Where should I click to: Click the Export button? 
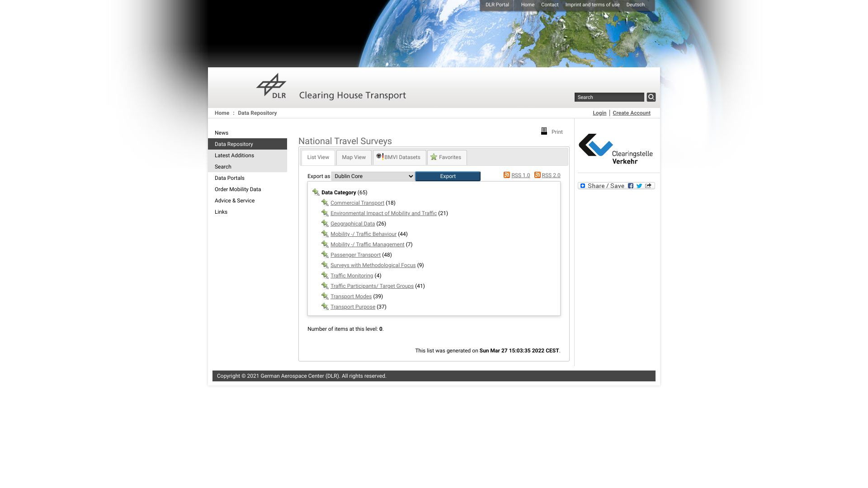448,176
